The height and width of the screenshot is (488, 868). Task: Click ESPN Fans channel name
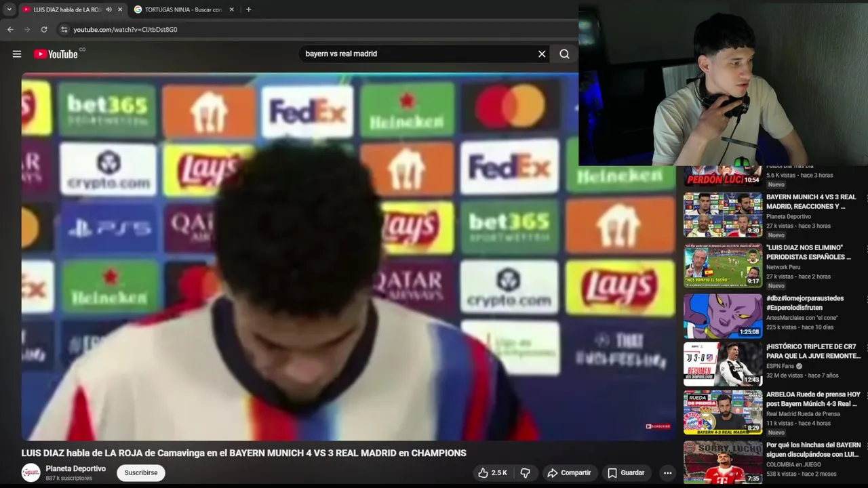(x=780, y=366)
